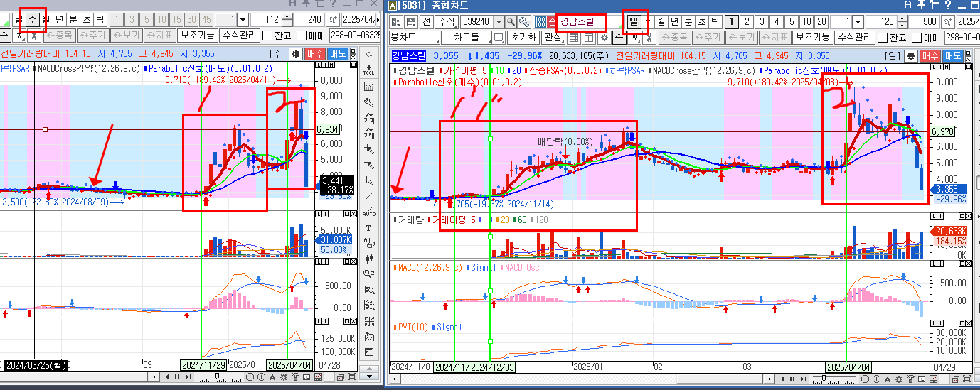Open the 차트툴 dropdown
Image resolution: width=980 pixels, height=390 pixels.
pos(467,38)
